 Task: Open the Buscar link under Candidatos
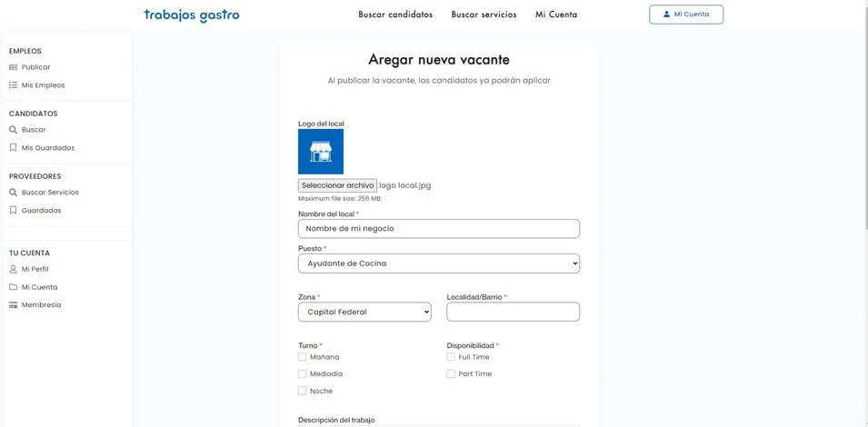[34, 130]
